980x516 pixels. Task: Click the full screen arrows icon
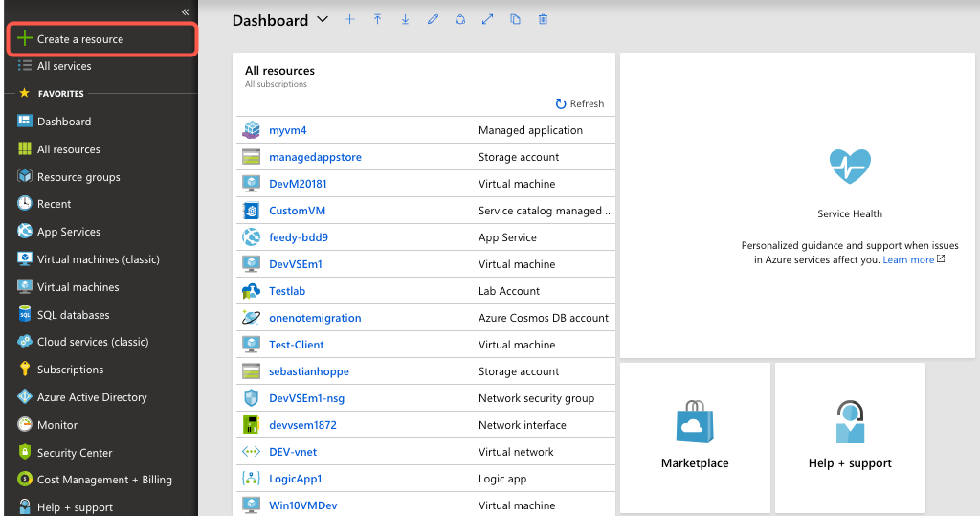click(487, 19)
